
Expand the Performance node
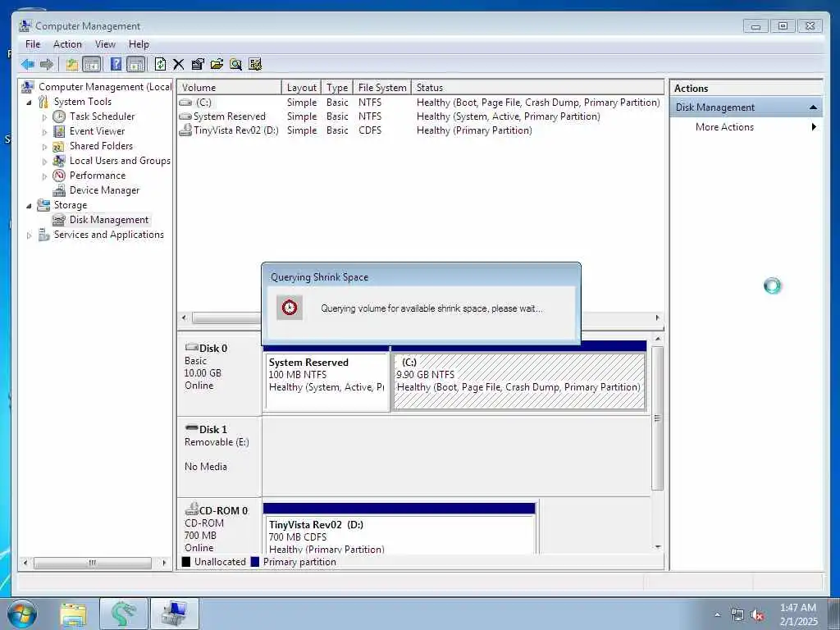(44, 176)
